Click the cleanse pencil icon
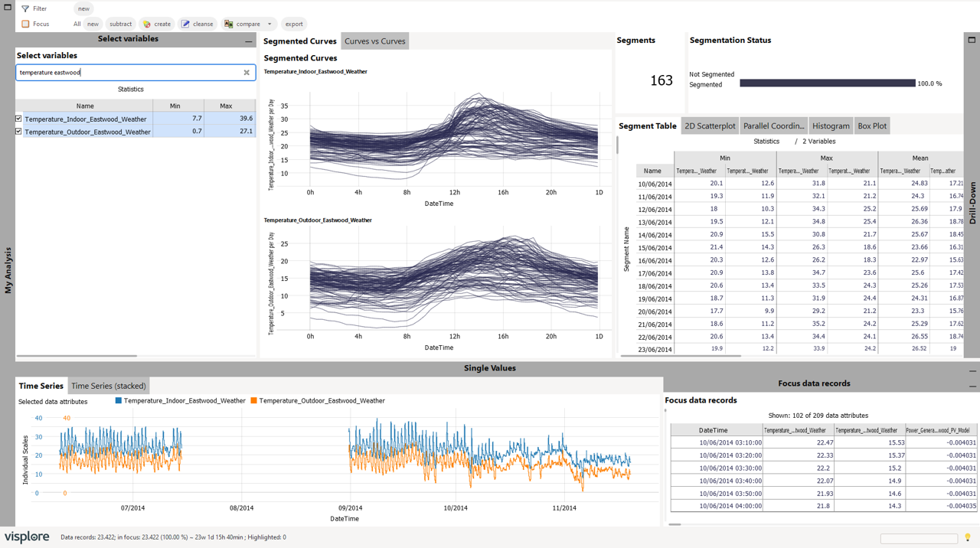Screen dimensions: 980x548 coord(185,24)
